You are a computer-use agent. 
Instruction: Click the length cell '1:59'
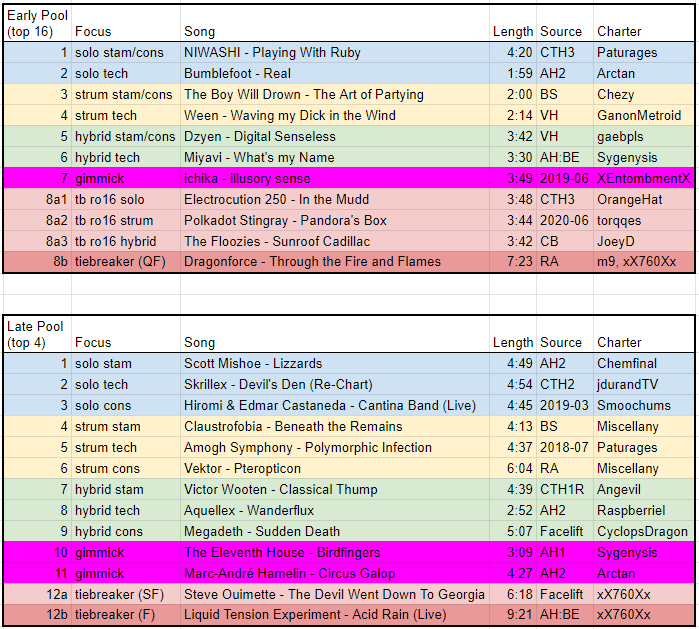513,74
